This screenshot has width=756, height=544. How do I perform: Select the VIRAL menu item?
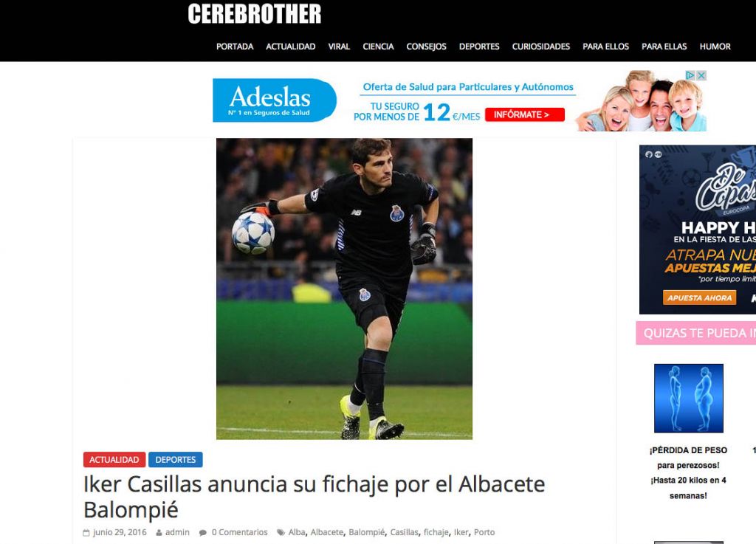point(339,47)
